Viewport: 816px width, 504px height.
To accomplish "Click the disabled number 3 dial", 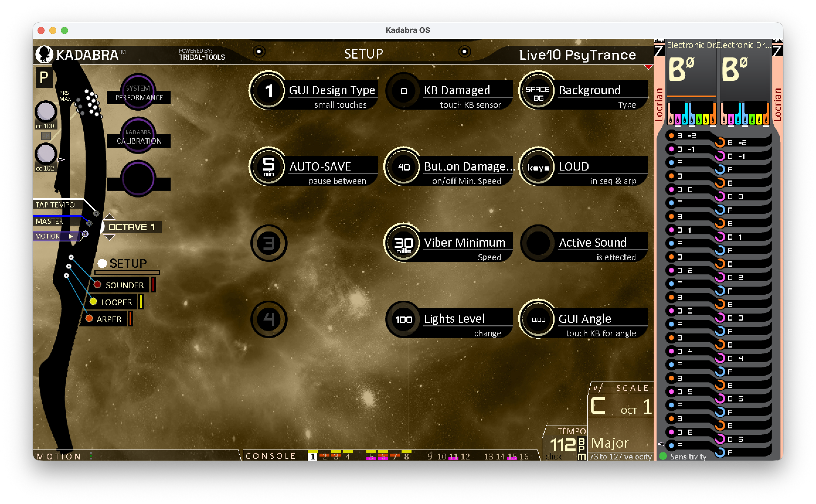I will tap(268, 243).
